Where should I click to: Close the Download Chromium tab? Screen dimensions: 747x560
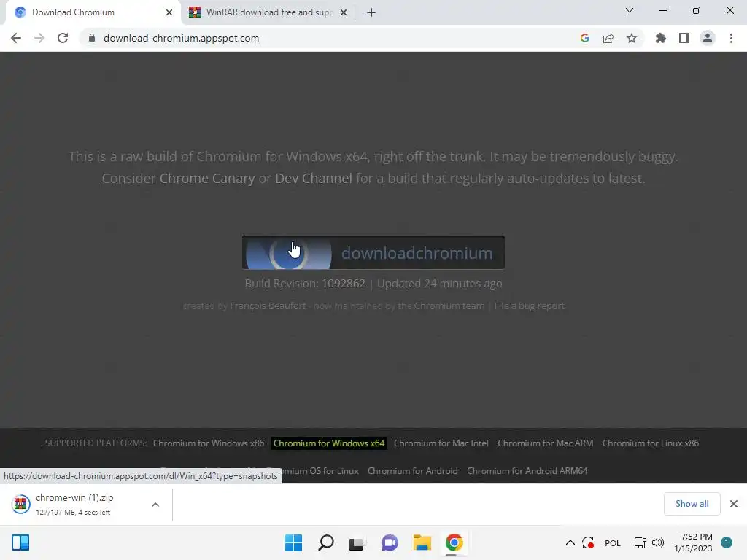click(x=169, y=12)
